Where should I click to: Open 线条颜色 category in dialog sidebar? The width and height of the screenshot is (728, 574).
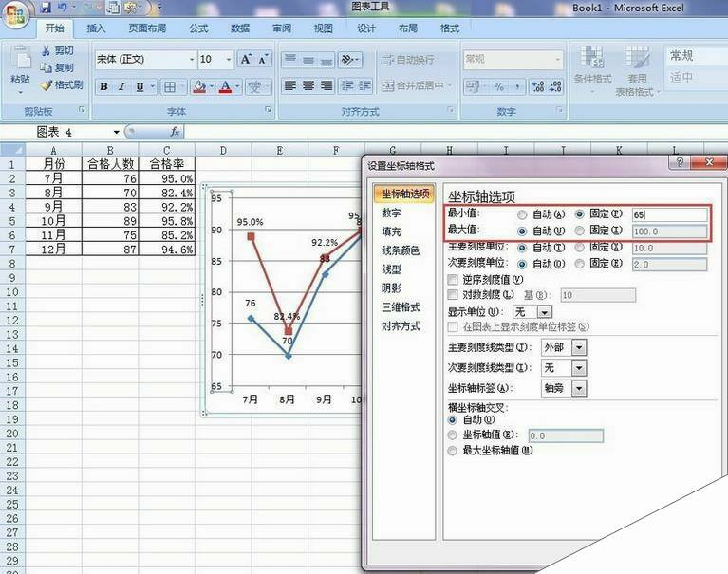(401, 250)
